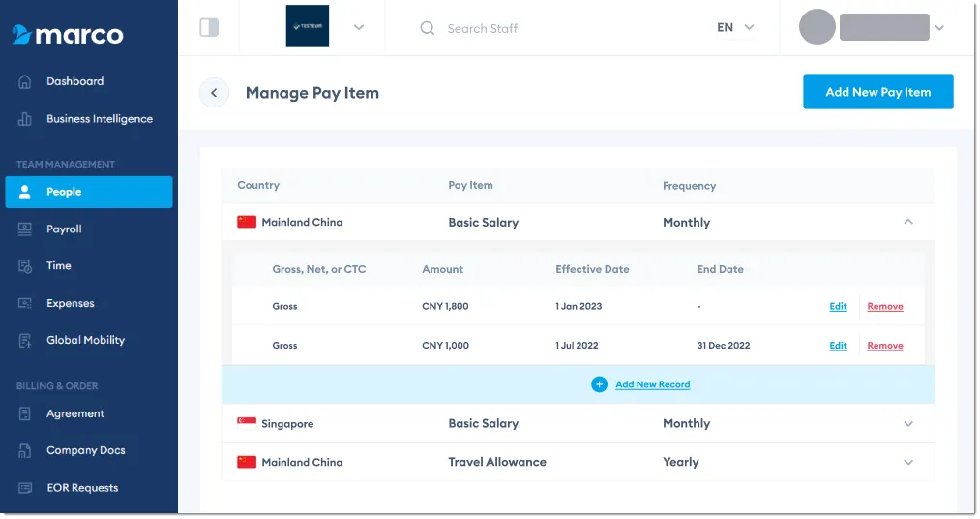Click the 'Frequency' column header
980x519 pixels.
tap(689, 186)
